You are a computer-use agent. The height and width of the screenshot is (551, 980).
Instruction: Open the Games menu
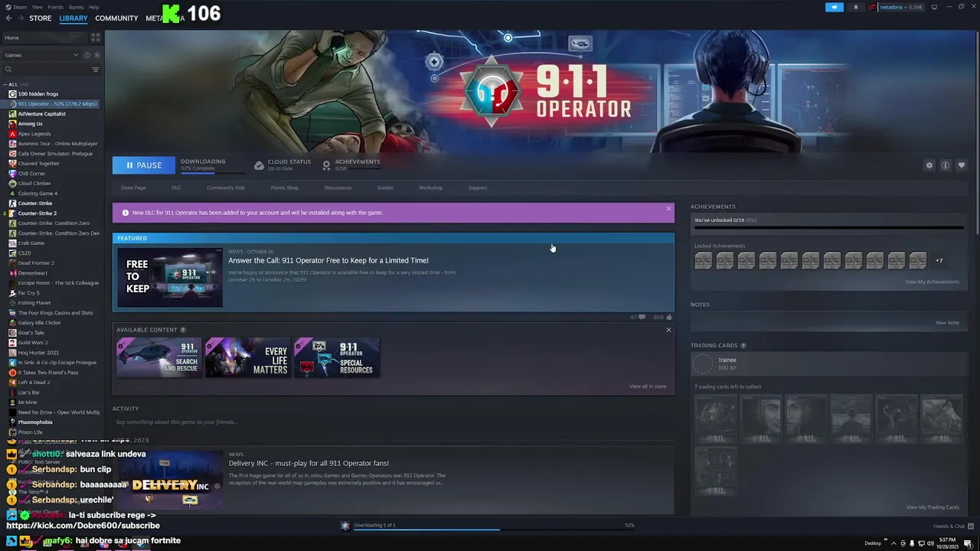[x=76, y=7]
